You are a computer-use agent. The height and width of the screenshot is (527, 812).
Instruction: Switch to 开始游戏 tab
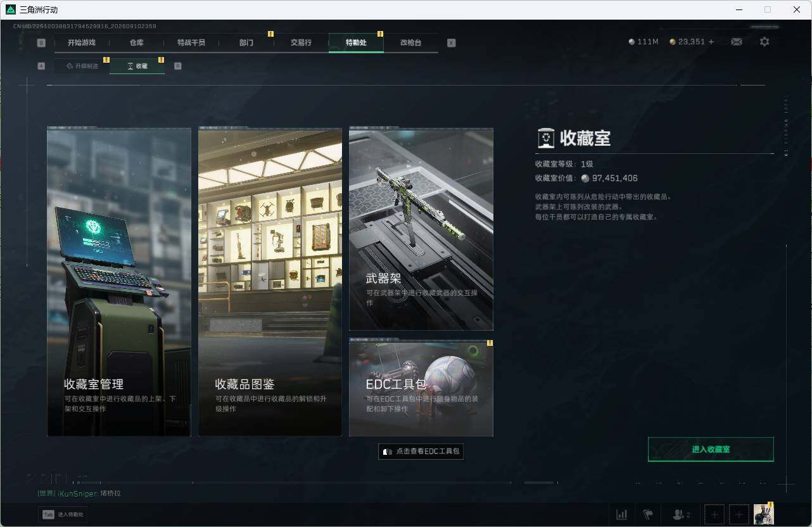tap(82, 42)
